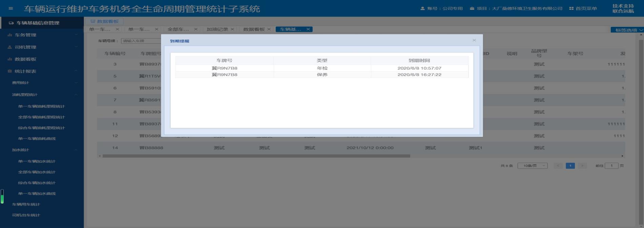
Task: Close the closable 数据看板 tab
Action: (269, 29)
